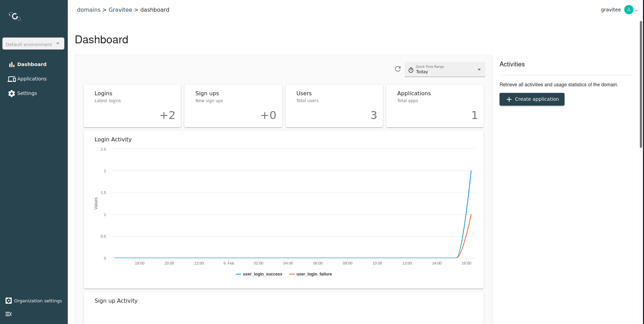Open Settings via the gear icon

coord(11,93)
